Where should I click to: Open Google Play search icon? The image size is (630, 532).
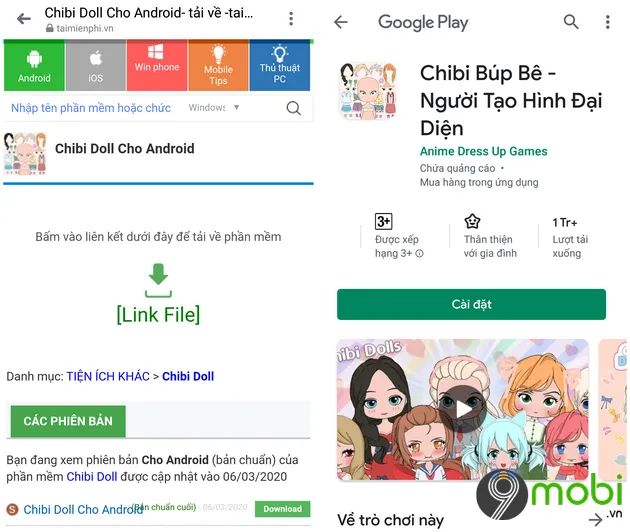coord(571,22)
